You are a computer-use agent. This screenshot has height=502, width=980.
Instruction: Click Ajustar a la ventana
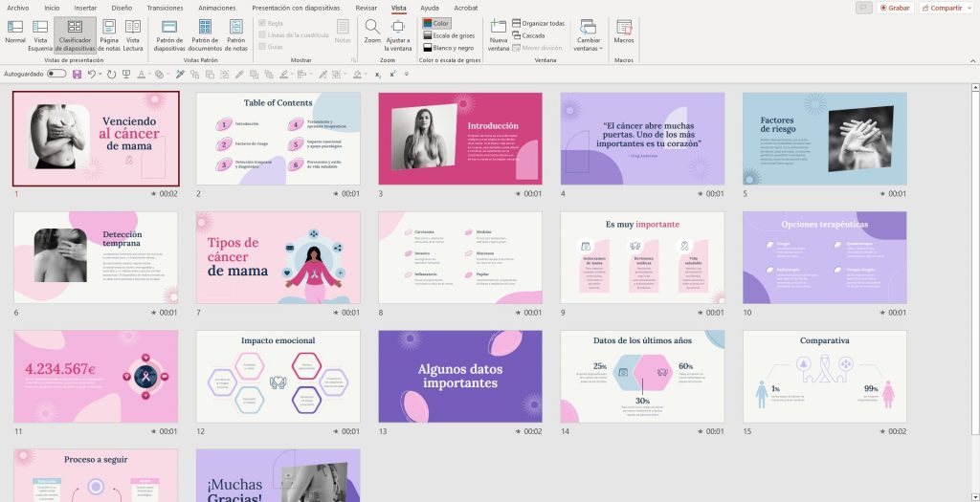click(398, 32)
